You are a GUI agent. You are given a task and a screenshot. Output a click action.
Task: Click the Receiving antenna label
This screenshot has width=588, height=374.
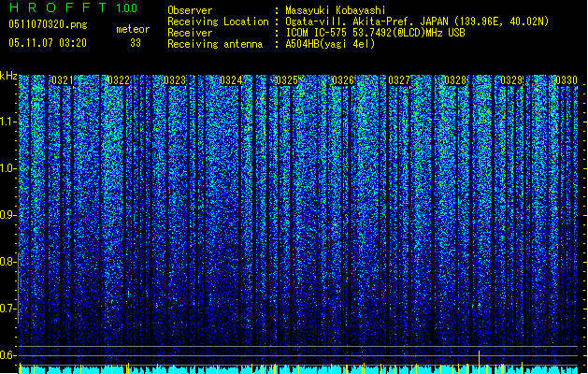click(215, 44)
